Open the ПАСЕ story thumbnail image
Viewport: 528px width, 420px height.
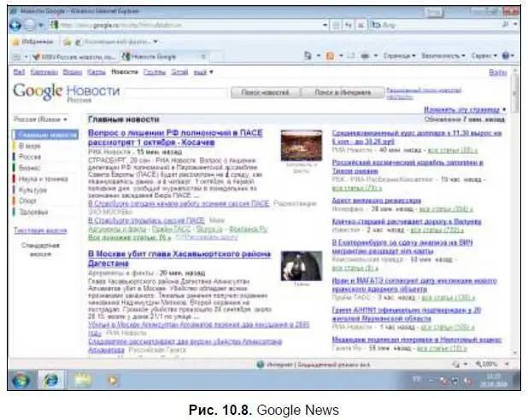click(x=302, y=145)
